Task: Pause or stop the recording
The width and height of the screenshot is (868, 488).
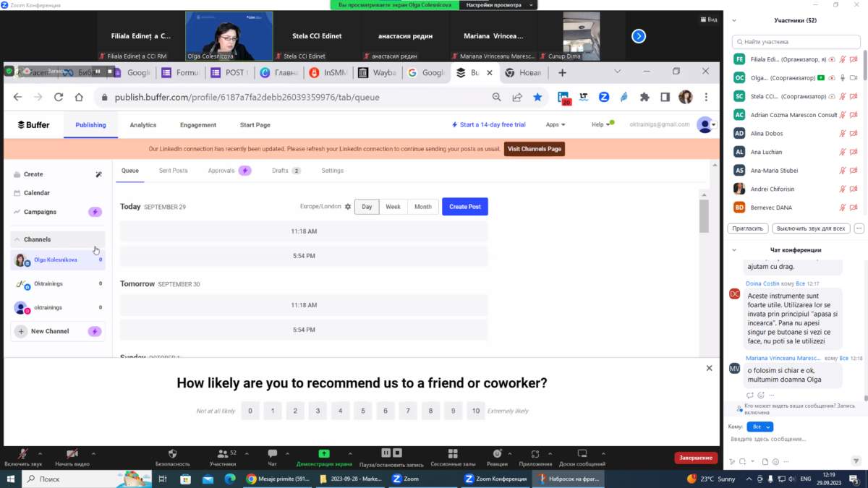Action: [x=391, y=456]
